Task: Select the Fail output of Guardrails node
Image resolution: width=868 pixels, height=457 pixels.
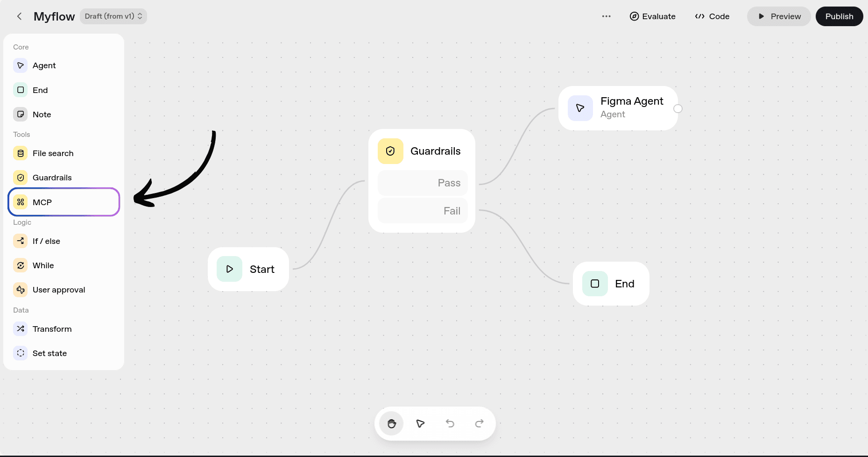Action: click(x=423, y=211)
